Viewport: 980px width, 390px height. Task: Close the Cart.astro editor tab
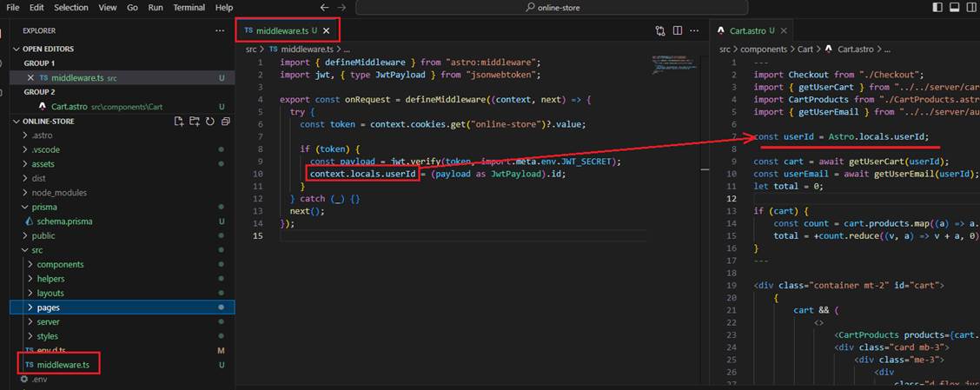784,30
